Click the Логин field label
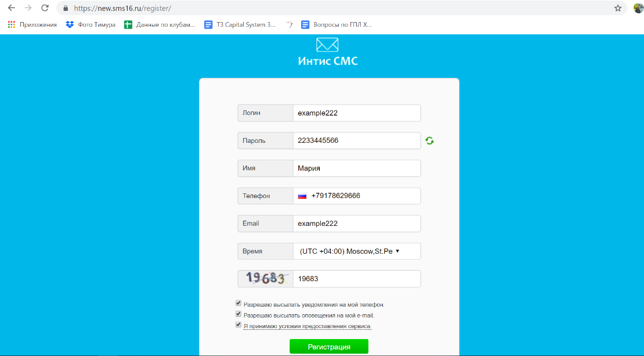 coord(251,113)
